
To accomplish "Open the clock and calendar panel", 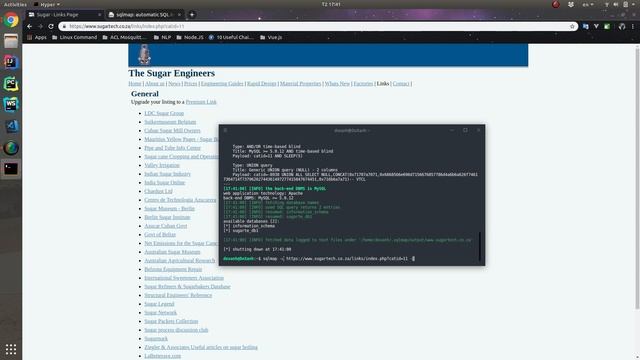I will [x=331, y=4].
